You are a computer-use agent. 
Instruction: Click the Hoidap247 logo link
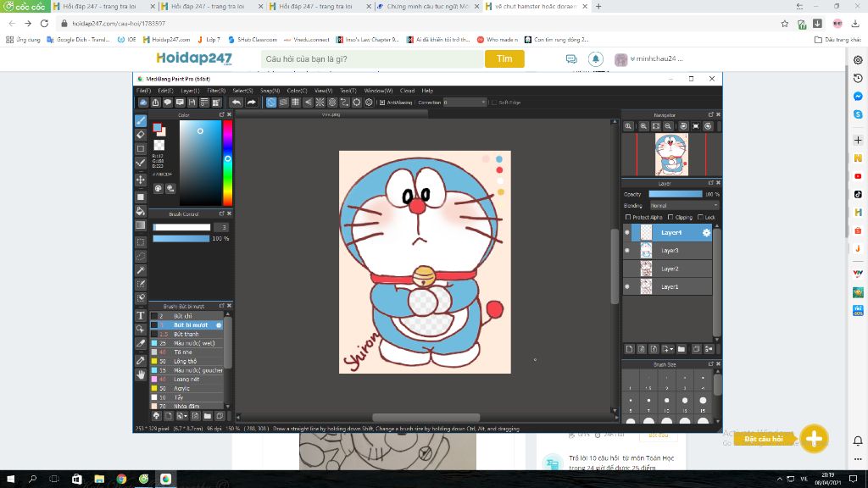pyautogui.click(x=194, y=58)
